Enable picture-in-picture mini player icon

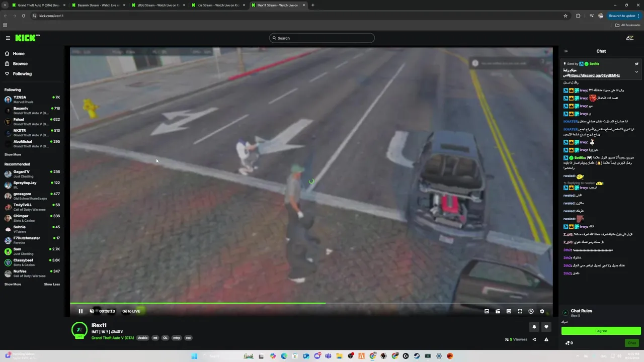point(487,311)
